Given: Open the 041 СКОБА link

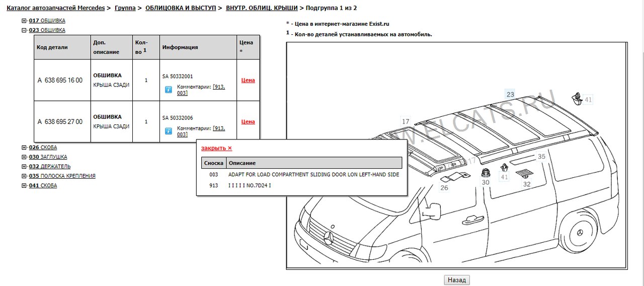Looking at the screenshot, I should click(x=43, y=186).
